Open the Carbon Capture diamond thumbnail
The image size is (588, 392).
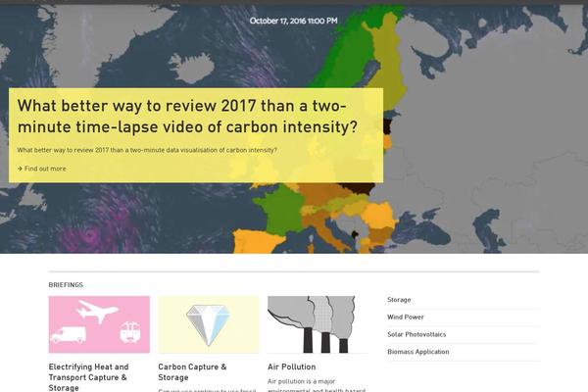tap(209, 324)
